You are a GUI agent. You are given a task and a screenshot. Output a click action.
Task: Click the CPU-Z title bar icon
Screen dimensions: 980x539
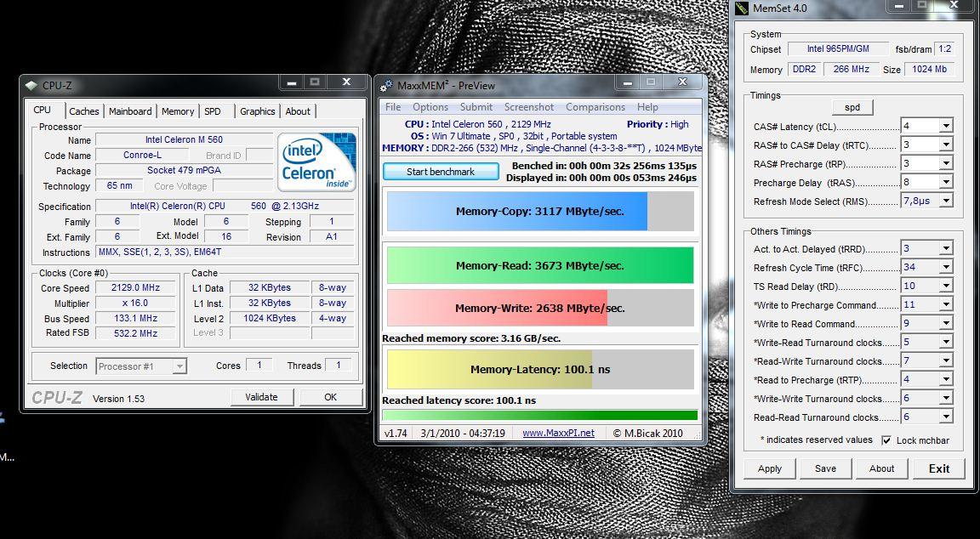(31, 86)
